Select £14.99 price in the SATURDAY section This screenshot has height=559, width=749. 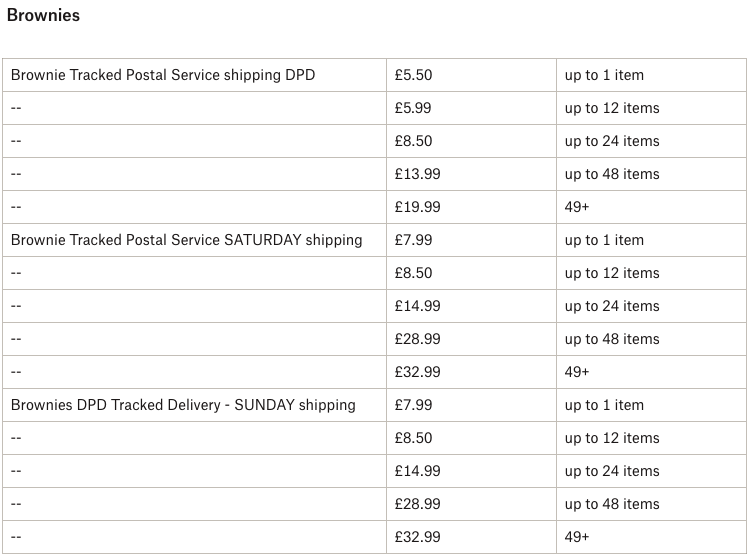pyautogui.click(x=418, y=306)
